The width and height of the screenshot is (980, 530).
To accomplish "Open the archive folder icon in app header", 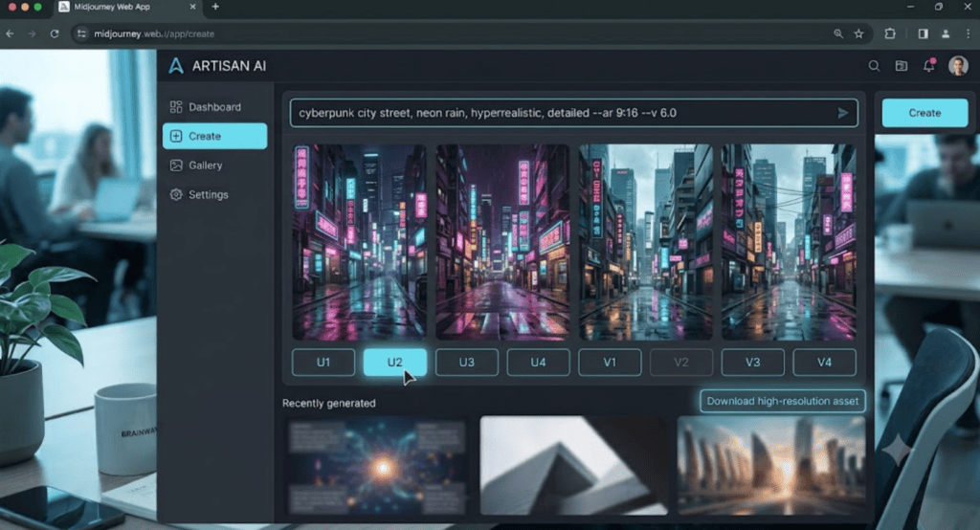I will coord(902,66).
